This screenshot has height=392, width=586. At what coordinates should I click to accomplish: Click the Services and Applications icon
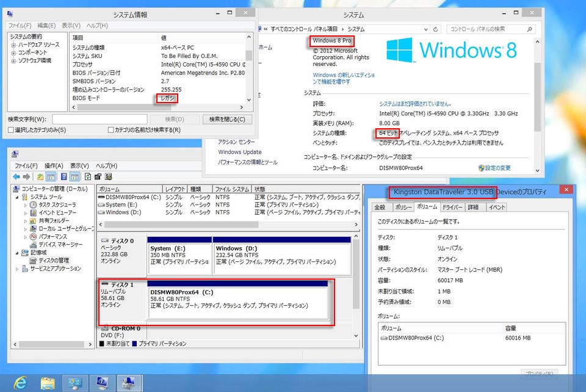(x=24, y=269)
